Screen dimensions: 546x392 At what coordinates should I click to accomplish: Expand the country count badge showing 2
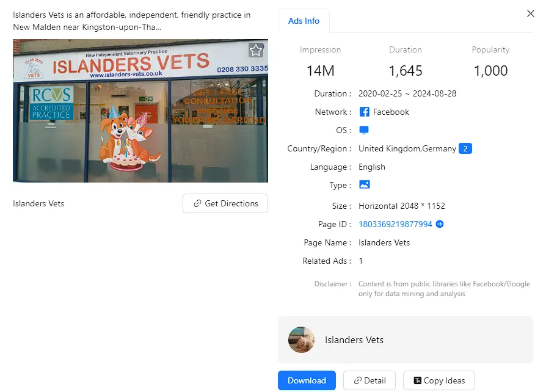tap(465, 148)
